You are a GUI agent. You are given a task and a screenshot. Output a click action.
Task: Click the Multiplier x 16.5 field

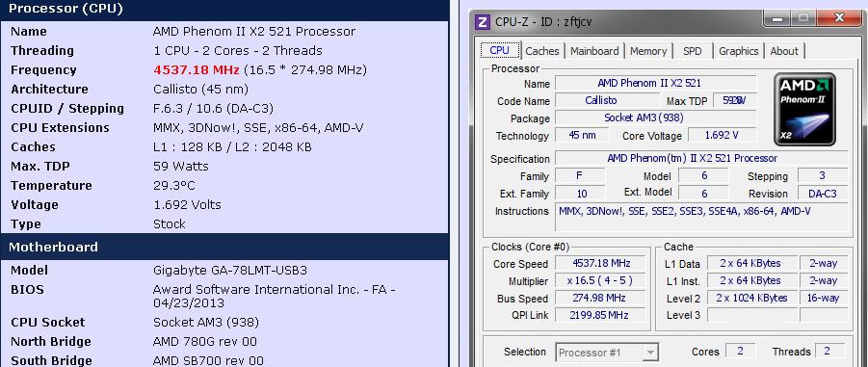click(x=600, y=280)
